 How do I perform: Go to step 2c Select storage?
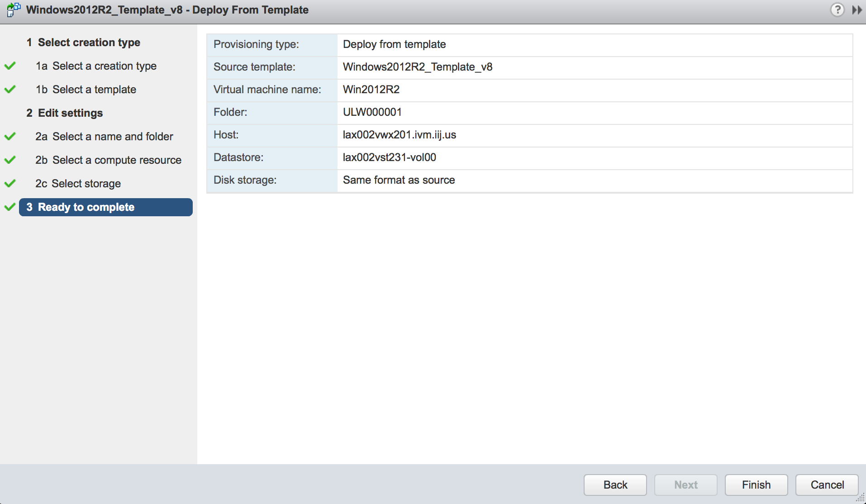[x=78, y=184]
